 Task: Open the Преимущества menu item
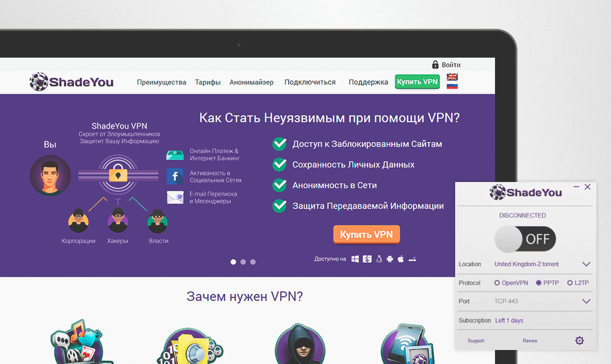161,82
